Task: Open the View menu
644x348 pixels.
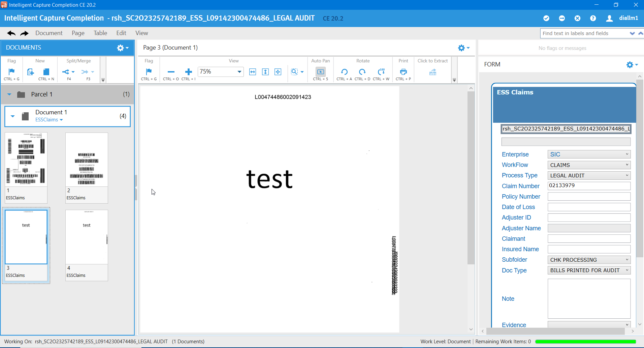Action: coord(141,33)
